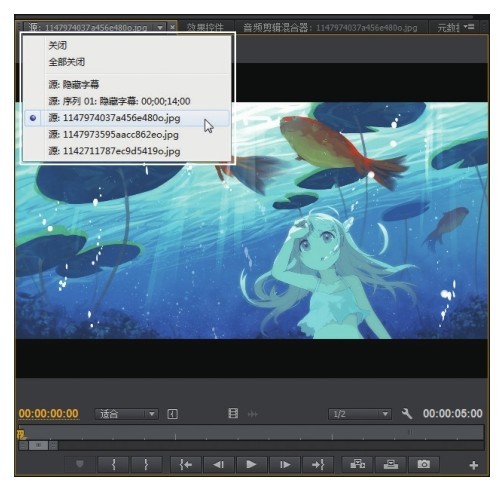
Task: Click the 00:00:00:00 playhead timecode field
Action: 49,414
